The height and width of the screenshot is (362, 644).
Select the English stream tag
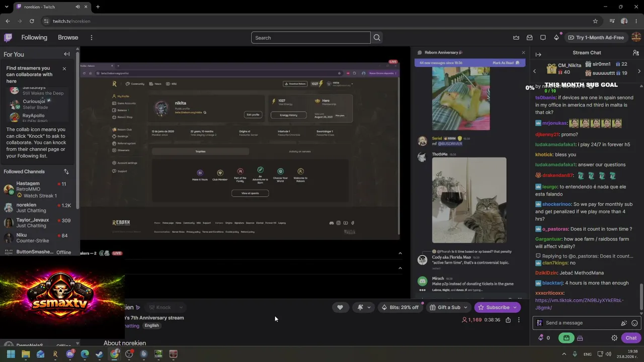click(x=151, y=326)
